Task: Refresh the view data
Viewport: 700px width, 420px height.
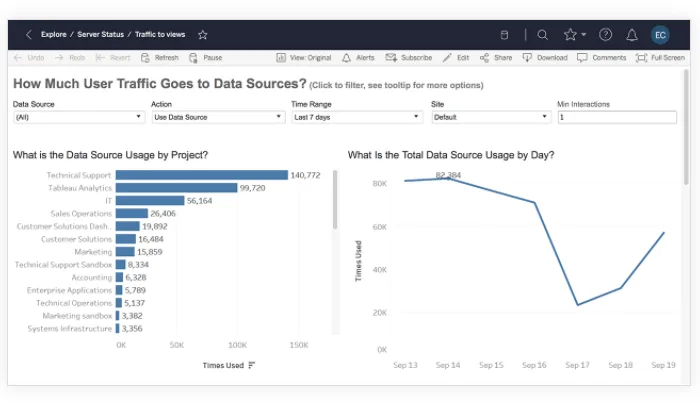Action: click(160, 58)
